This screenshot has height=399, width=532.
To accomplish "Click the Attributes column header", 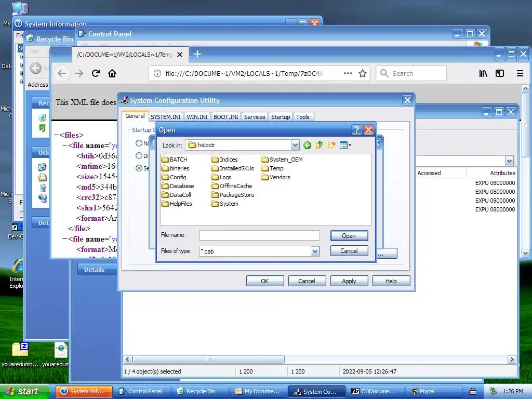I will click(x=491, y=173).
